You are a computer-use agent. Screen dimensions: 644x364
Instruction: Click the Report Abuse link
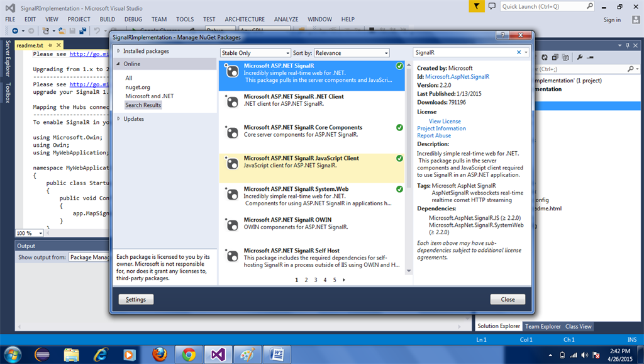(x=434, y=135)
